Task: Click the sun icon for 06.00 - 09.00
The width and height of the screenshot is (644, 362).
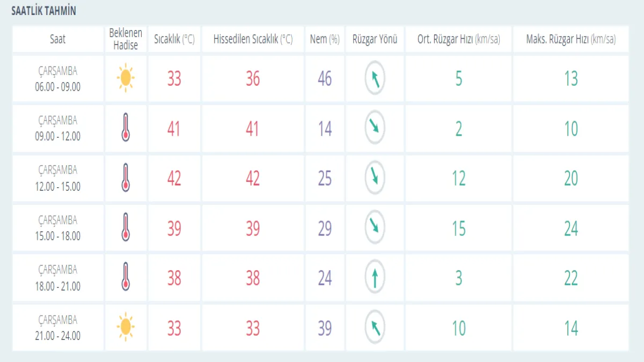Action: (126, 78)
